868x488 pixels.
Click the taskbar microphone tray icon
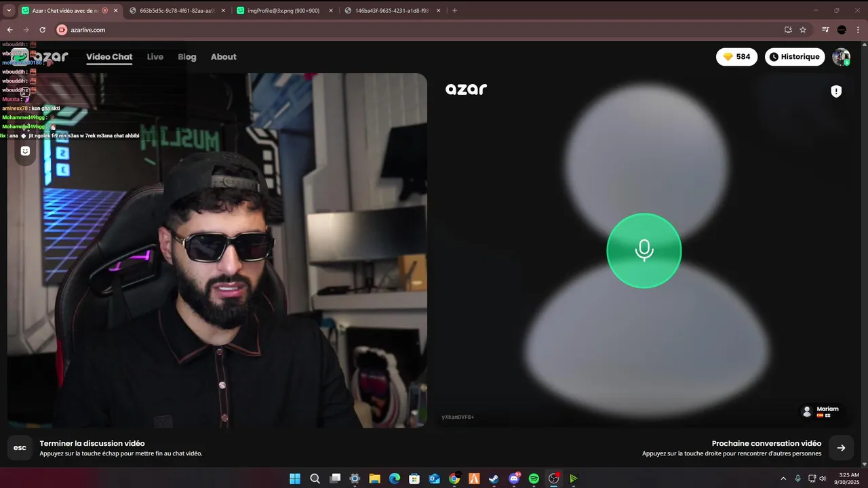tap(797, 479)
